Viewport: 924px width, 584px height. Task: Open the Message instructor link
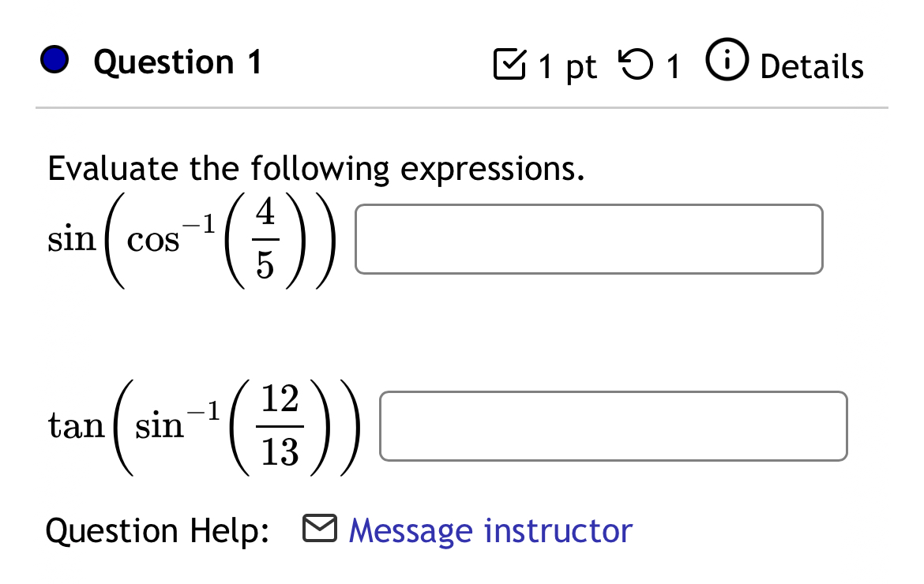[x=489, y=530]
